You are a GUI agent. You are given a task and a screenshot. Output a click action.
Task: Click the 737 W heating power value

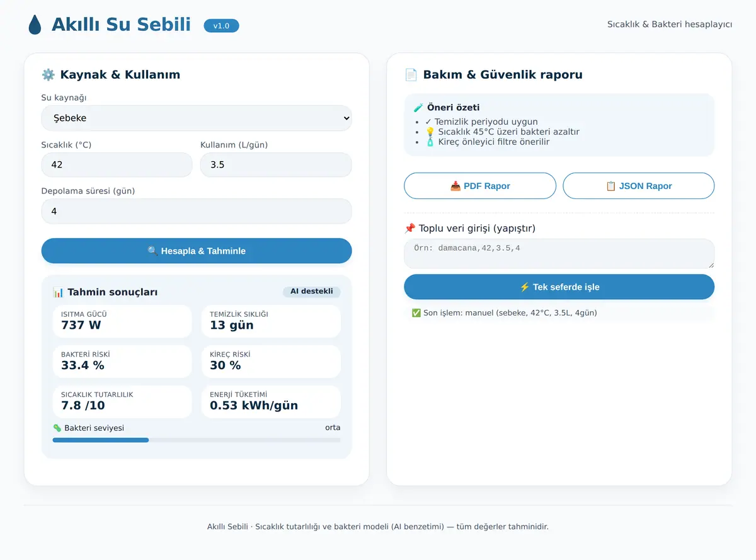point(81,325)
